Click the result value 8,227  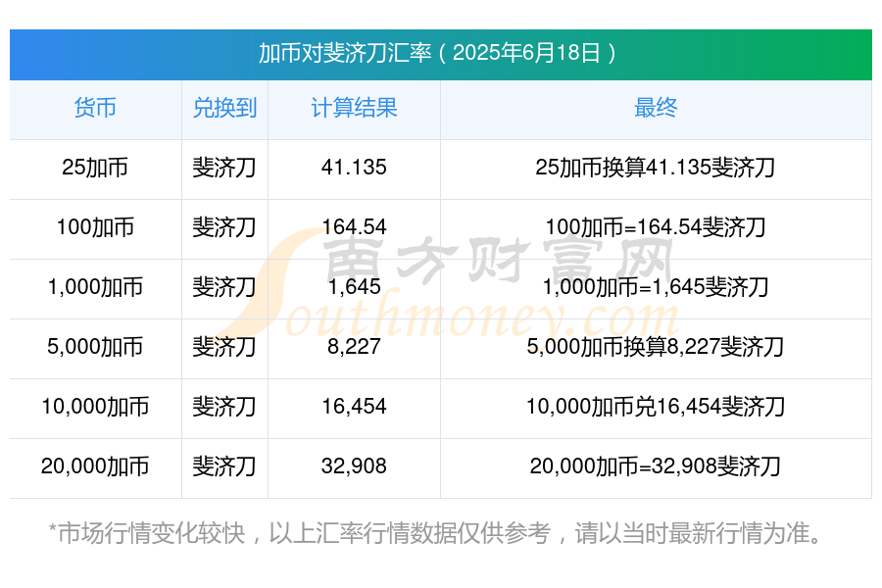pos(355,347)
